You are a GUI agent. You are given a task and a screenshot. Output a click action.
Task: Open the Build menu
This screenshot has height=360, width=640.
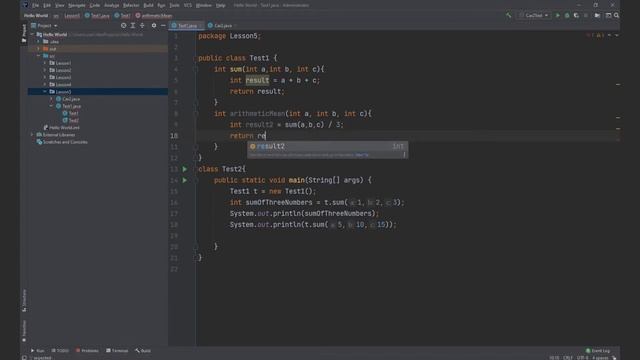click(x=149, y=5)
